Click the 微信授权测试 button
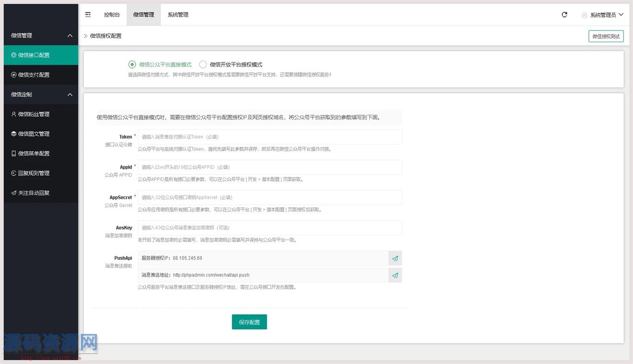 coord(606,36)
